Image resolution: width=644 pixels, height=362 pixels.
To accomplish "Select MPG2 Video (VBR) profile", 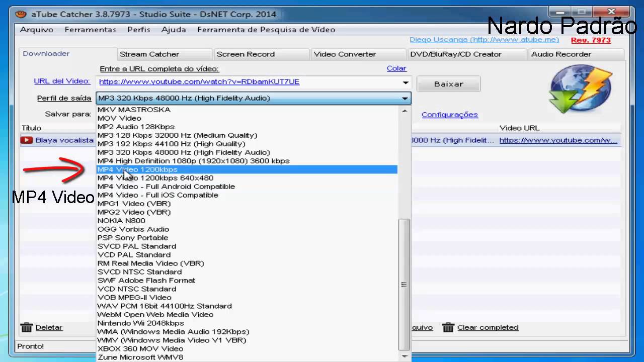I will 247,212.
